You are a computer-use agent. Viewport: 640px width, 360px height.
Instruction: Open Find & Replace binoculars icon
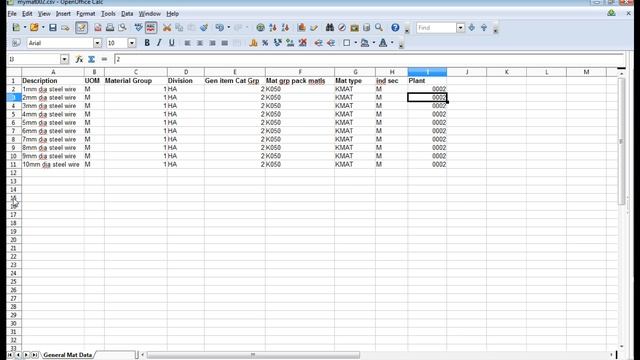click(330, 28)
